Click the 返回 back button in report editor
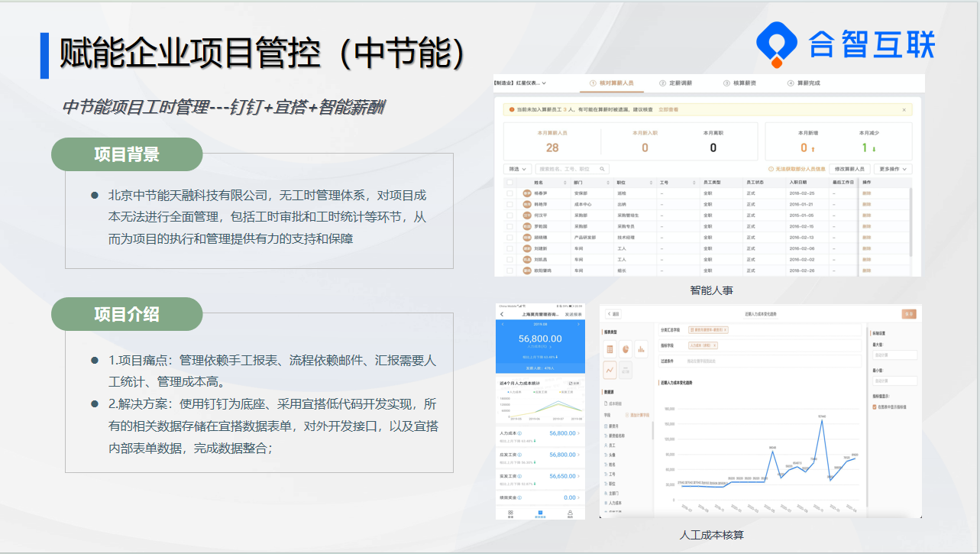This screenshot has width=980, height=554. pos(613,314)
